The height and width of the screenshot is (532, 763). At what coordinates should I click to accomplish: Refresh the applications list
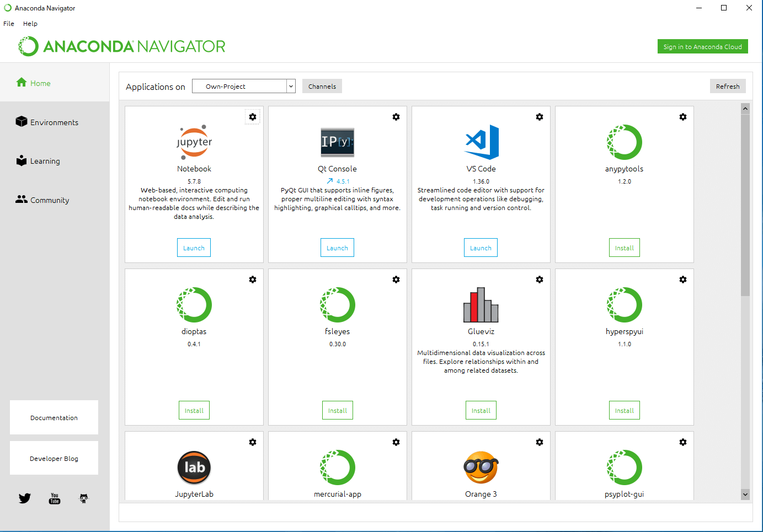728,86
